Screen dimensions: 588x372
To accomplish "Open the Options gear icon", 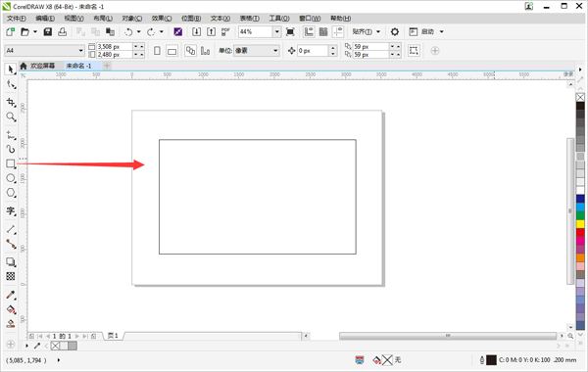I will coord(395,32).
